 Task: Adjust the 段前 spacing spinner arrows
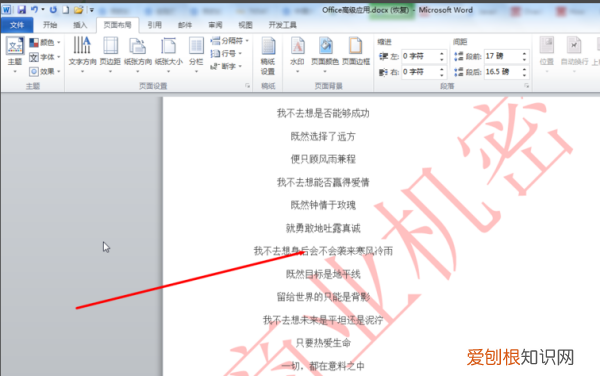(x=525, y=57)
